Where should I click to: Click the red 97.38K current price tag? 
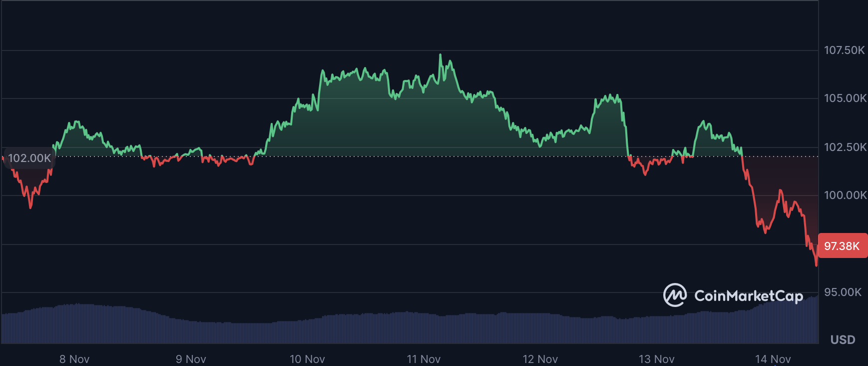coord(842,246)
